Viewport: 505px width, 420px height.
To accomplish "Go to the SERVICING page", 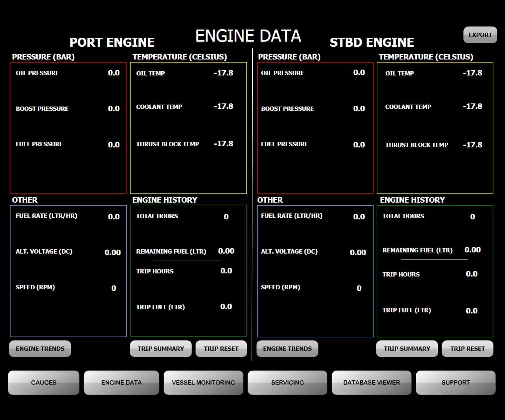I will (287, 382).
